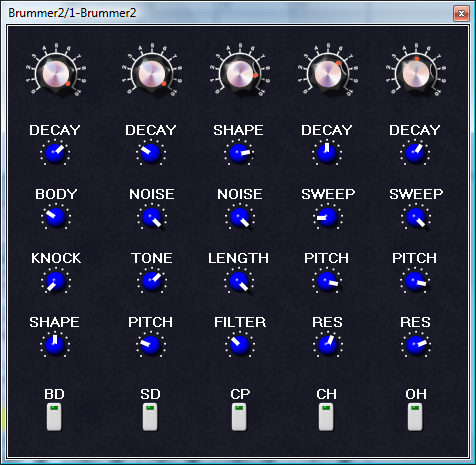Image resolution: width=476 pixels, height=465 pixels.
Task: Click the BD label text
Action: [x=54, y=394]
